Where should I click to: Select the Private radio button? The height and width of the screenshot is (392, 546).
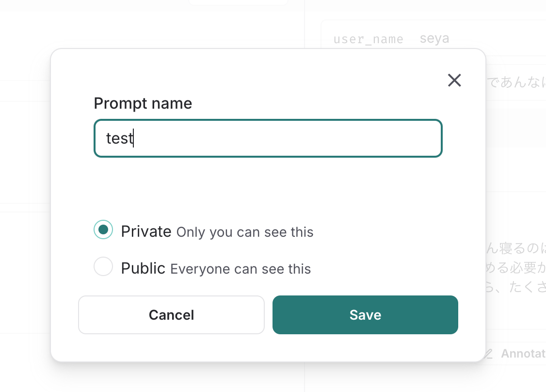[x=103, y=229]
